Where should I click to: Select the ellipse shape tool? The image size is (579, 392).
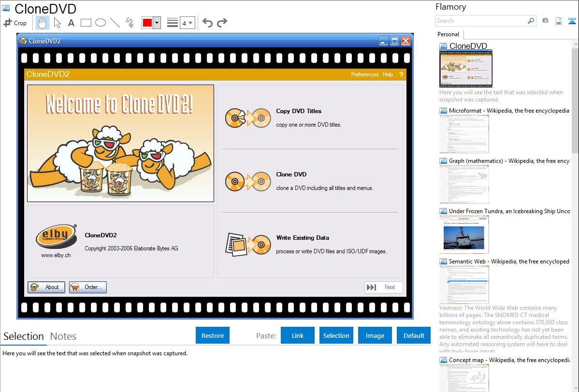coord(101,23)
